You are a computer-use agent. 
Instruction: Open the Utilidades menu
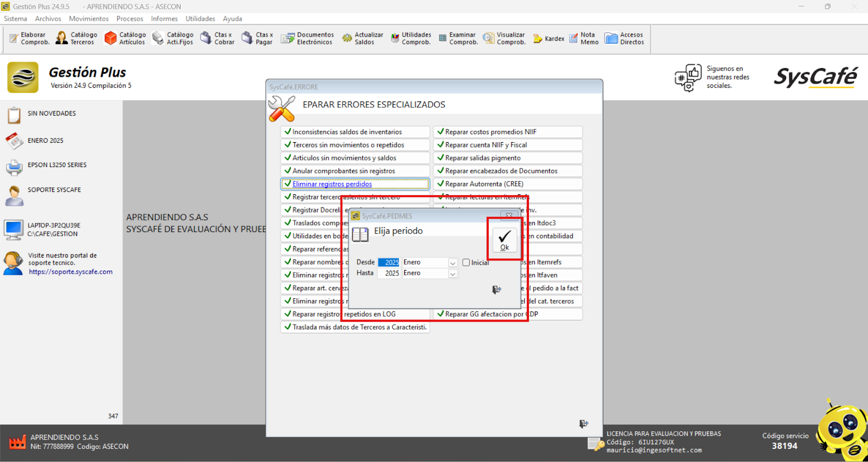[200, 18]
